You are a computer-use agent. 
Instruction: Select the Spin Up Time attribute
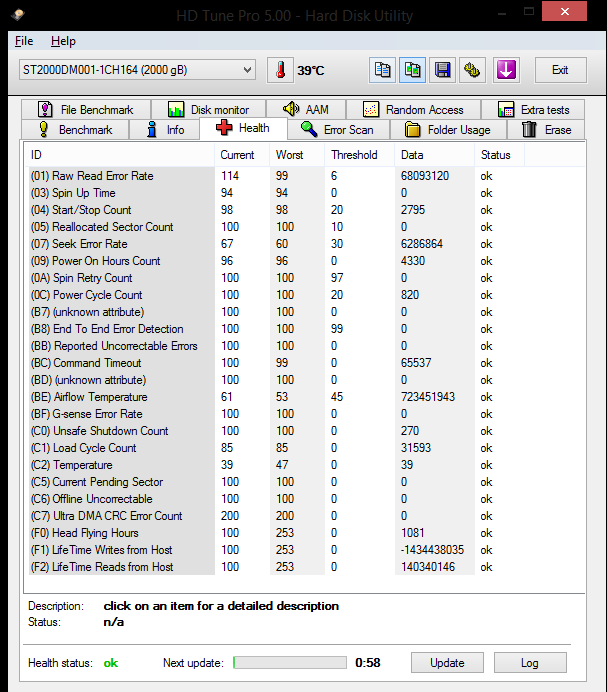click(276, 193)
